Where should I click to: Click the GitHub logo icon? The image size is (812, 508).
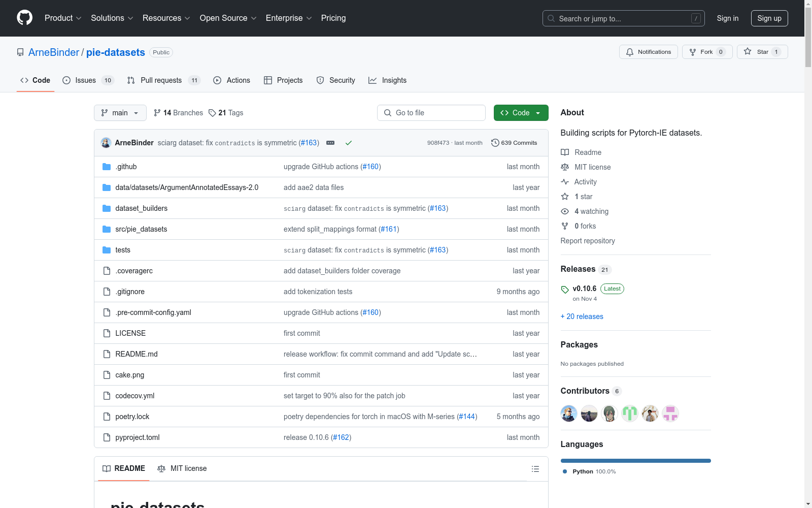pyautogui.click(x=24, y=18)
